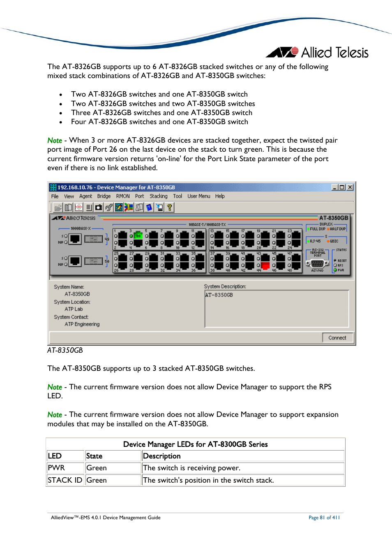Open the User Menu menu
The height and width of the screenshot is (555, 392).
pyautogui.click(x=199, y=197)
